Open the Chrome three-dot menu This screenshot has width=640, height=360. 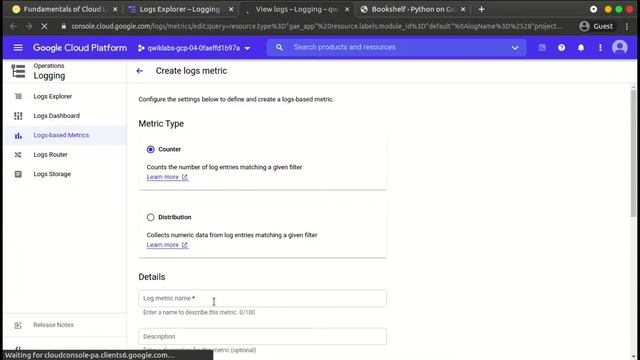pos(627,26)
